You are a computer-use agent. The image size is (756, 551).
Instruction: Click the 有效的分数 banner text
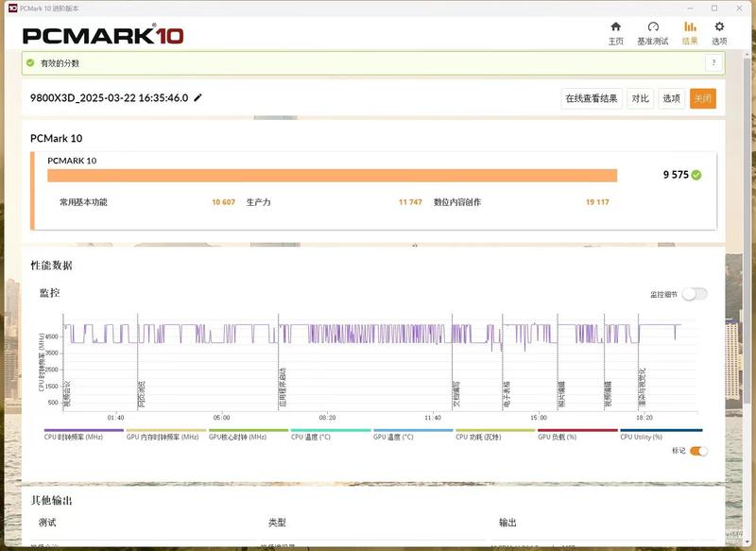point(60,63)
